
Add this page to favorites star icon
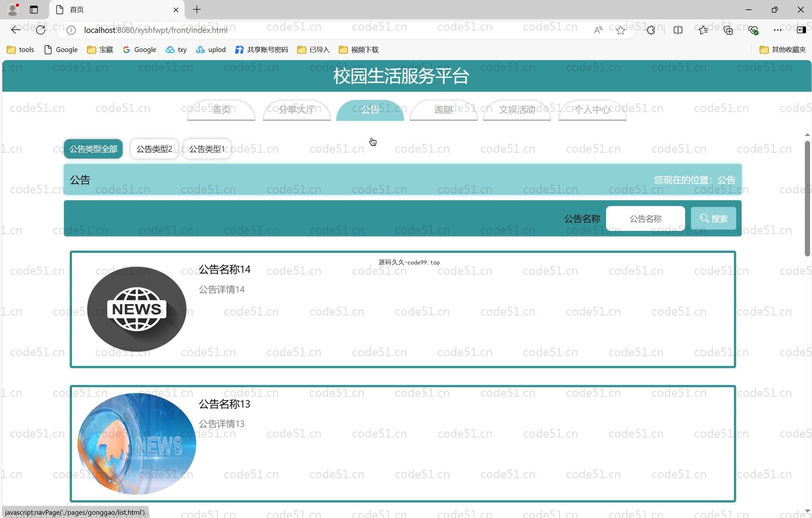621,30
